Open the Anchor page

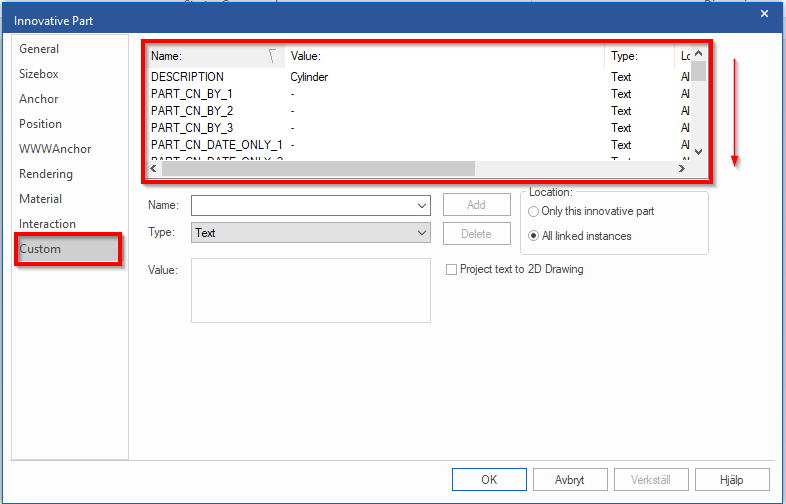tap(39, 99)
